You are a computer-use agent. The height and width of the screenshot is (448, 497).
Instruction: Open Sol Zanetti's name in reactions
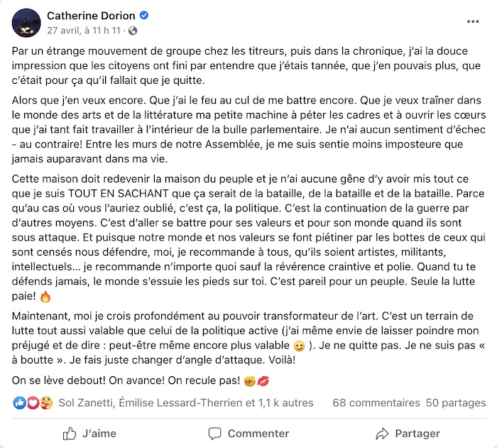coord(86,403)
